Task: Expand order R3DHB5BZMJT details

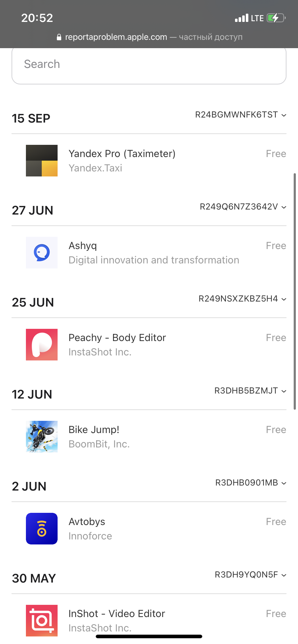Action: (284, 391)
